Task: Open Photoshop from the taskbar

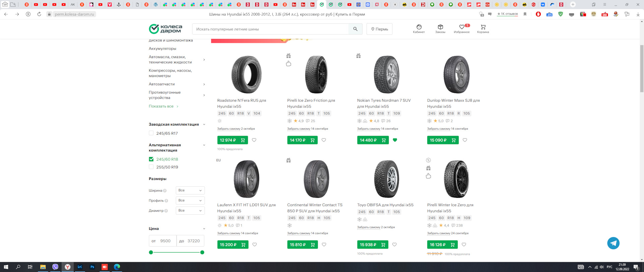Action: pyautogui.click(x=92, y=267)
